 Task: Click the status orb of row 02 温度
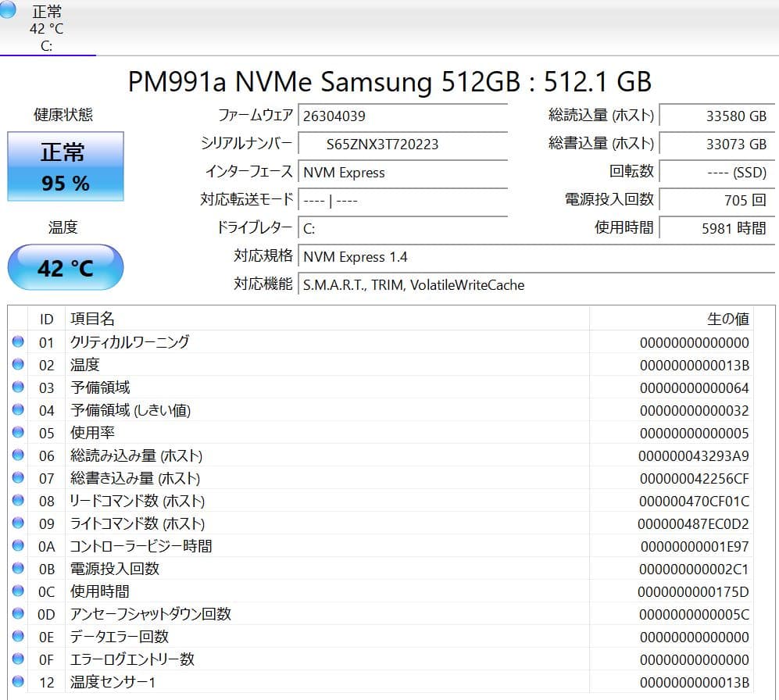(x=19, y=364)
